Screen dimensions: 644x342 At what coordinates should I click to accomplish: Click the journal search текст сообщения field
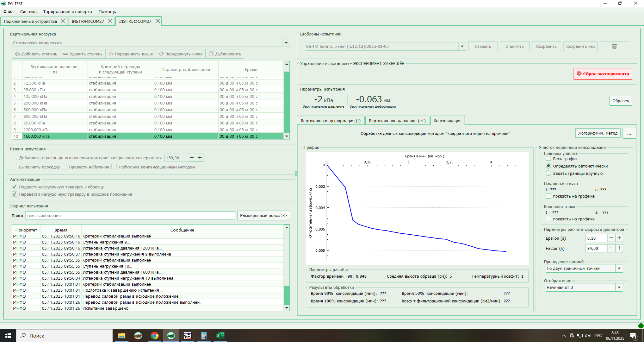point(130,215)
